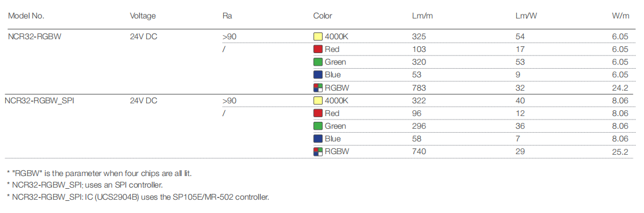Click the multicolor RGBW icon for NCR32-RGBW_SPI
644x213 pixels.
click(318, 151)
